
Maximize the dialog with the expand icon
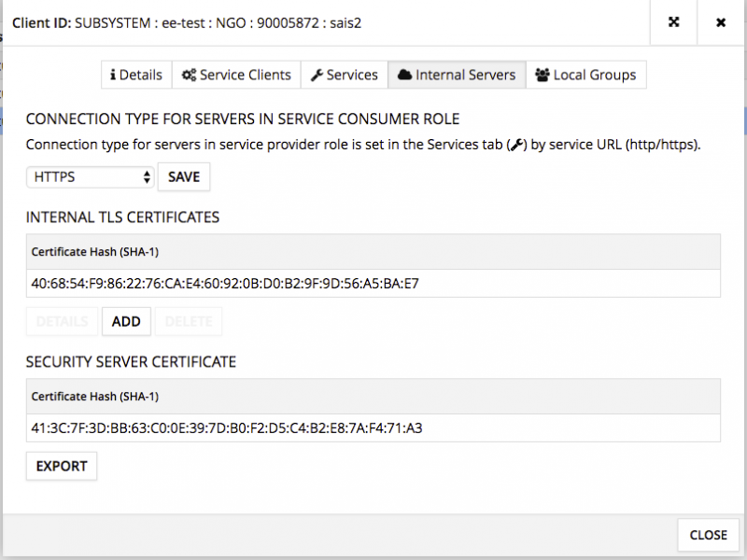tap(674, 22)
